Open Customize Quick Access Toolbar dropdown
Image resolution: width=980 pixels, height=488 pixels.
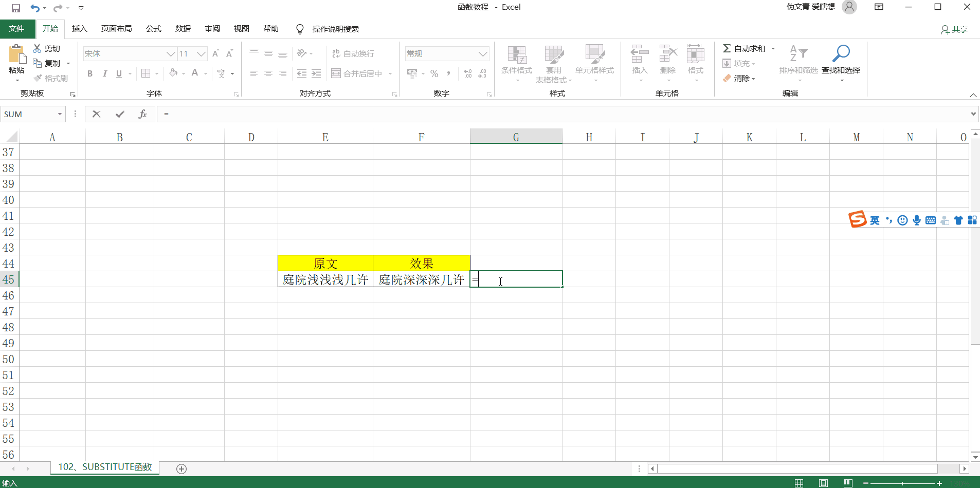point(81,8)
